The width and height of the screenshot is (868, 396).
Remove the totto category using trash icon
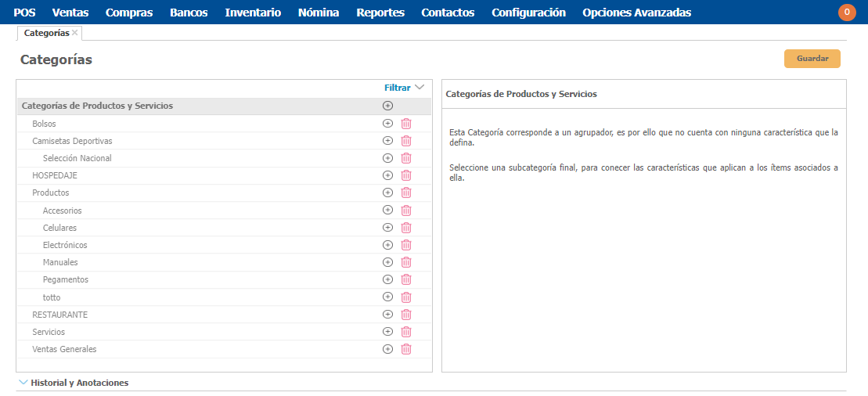pos(406,297)
